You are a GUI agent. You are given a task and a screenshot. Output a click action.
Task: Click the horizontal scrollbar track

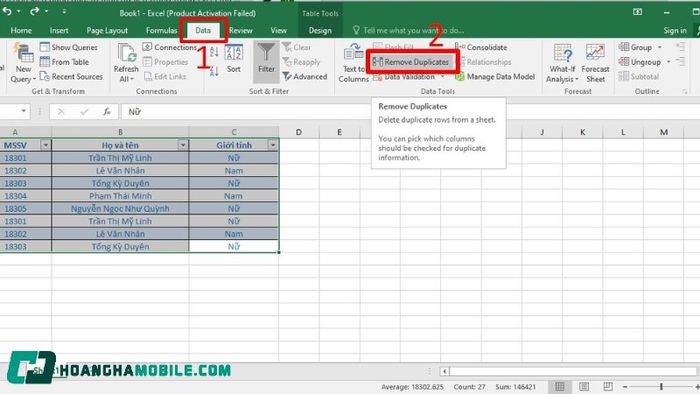pyautogui.click(x=573, y=371)
